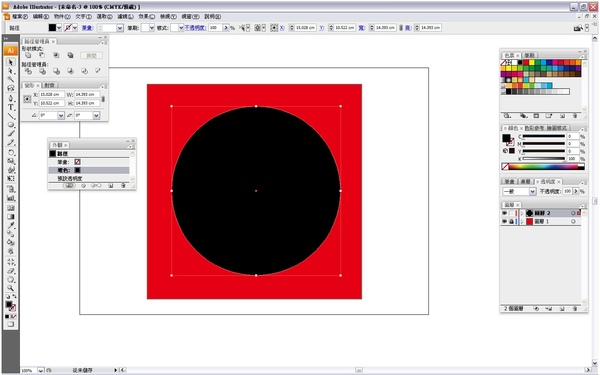Click underlined opacity link in control bar

195,28
